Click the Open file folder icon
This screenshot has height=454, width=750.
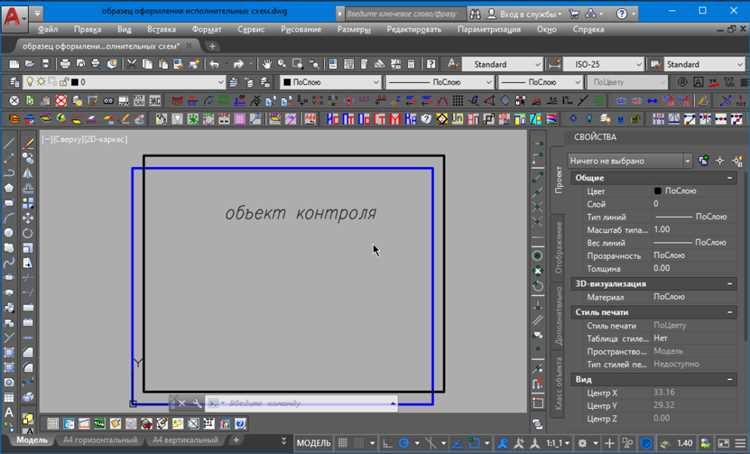point(30,64)
